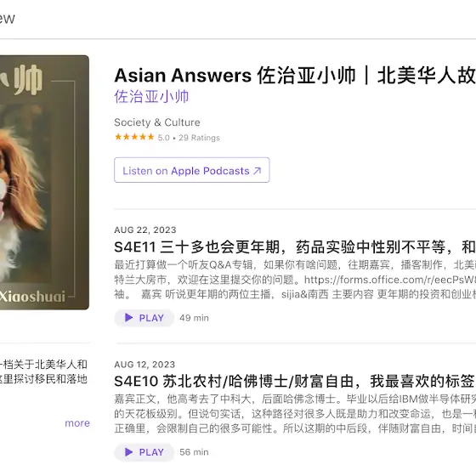Click the play triangle icon for S4E10

(128, 452)
